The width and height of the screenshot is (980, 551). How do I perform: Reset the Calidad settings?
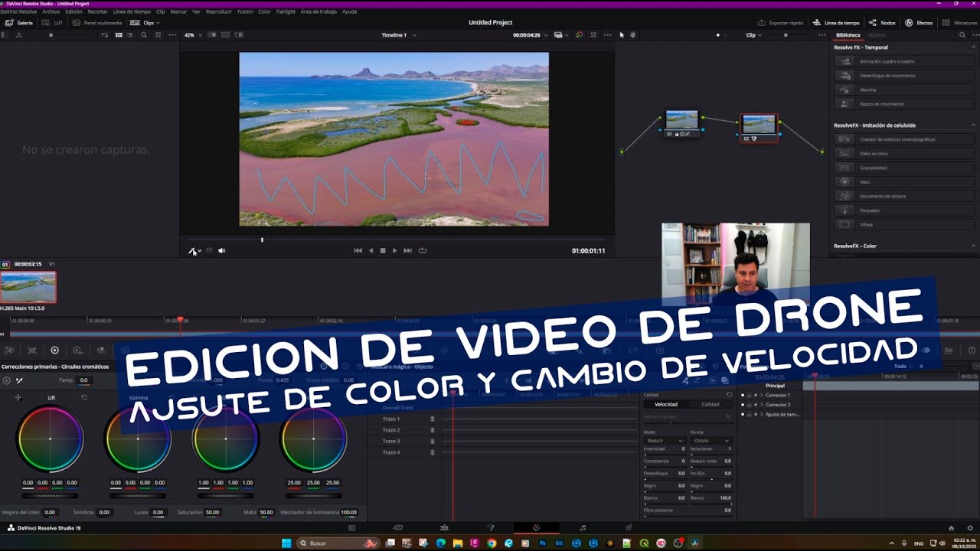tap(729, 395)
